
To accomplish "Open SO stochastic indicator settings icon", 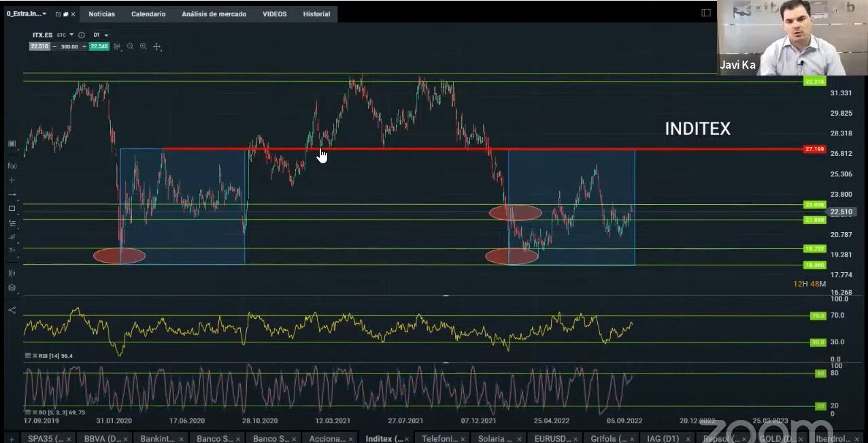I will 28,412.
